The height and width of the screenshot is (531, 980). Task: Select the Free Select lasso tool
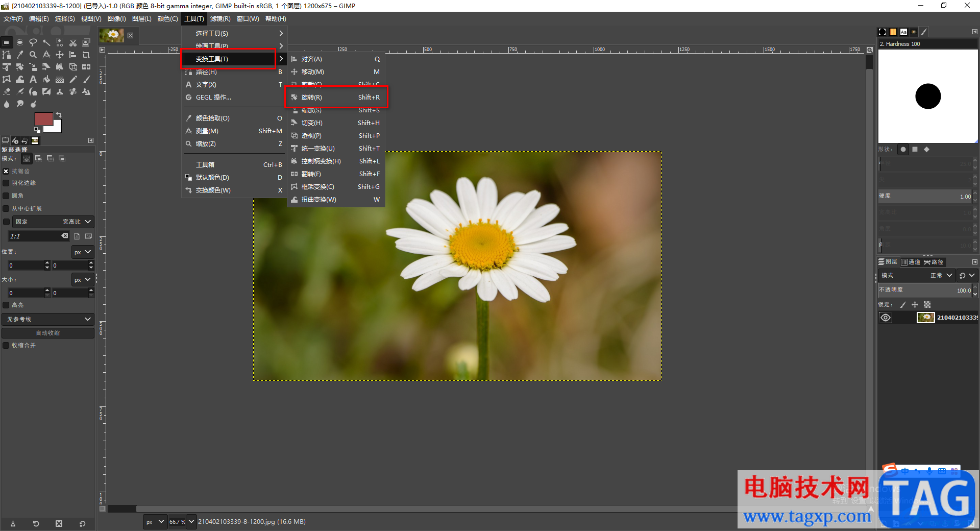coord(33,43)
